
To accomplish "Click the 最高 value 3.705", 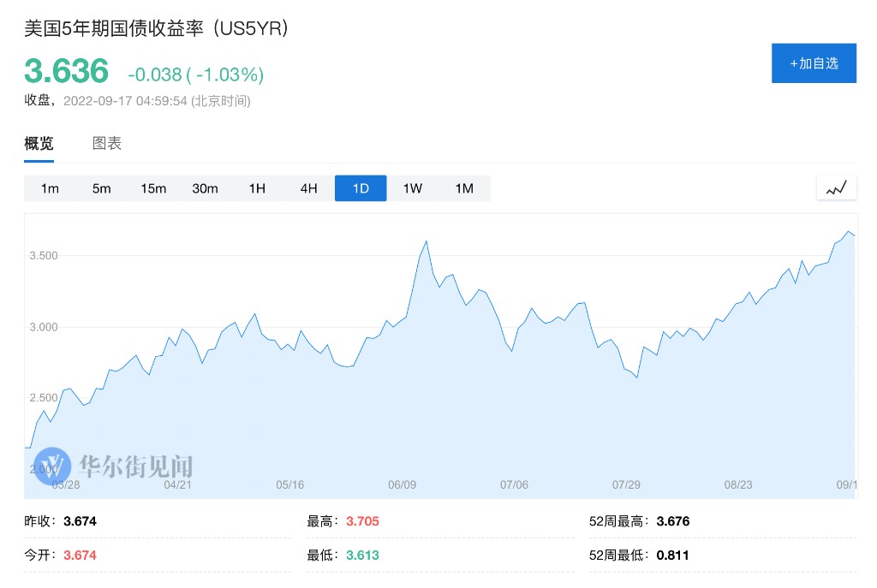I will 362,521.
